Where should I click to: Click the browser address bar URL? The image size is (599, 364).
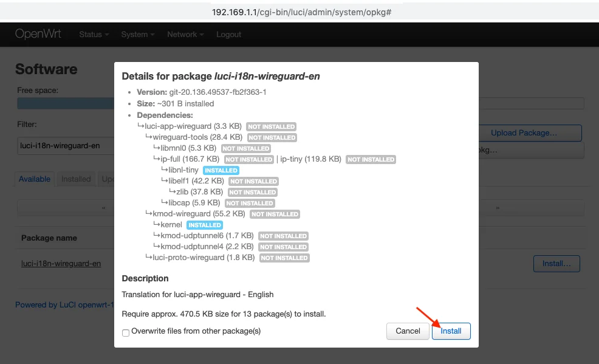point(301,12)
